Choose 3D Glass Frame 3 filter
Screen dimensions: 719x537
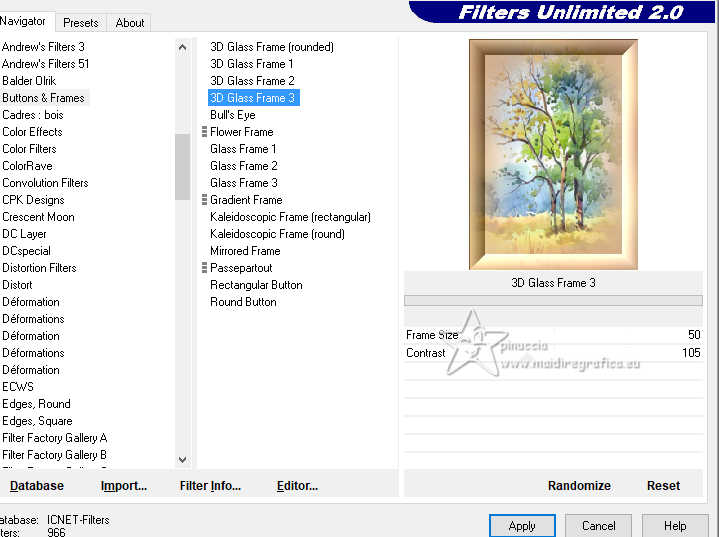coord(254,98)
